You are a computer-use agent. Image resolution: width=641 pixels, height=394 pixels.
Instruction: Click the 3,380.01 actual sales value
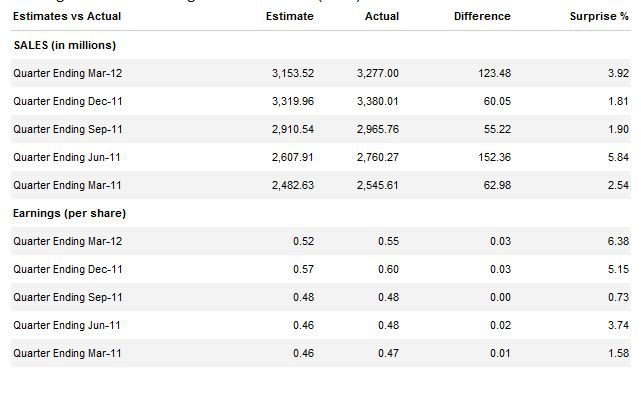pyautogui.click(x=377, y=101)
